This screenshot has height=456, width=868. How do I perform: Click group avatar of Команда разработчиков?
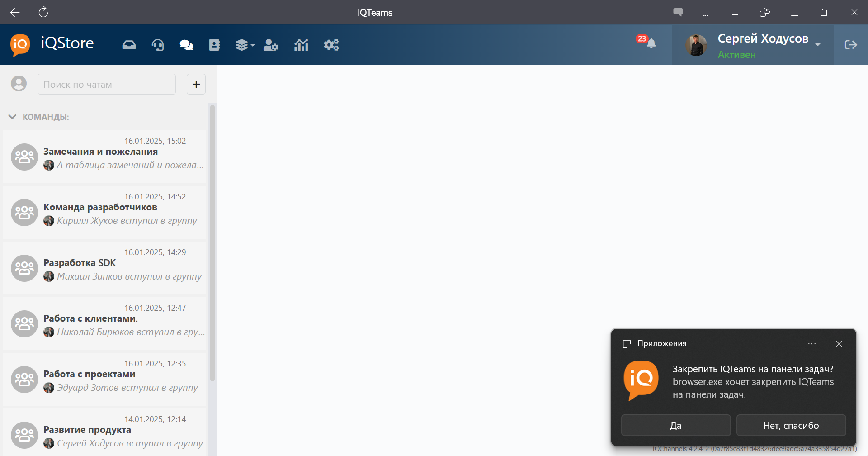point(24,213)
